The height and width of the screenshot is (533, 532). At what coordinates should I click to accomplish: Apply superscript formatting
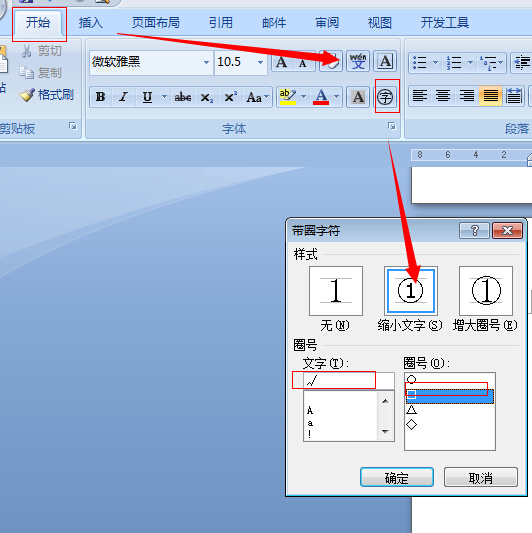tap(230, 97)
